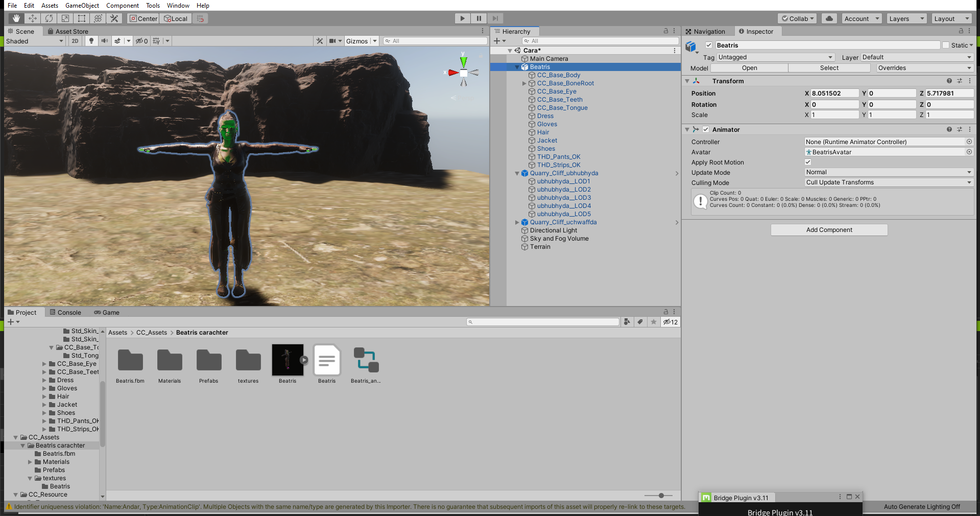This screenshot has height=516, width=980.
Task: Open the Component menu
Action: pos(123,5)
